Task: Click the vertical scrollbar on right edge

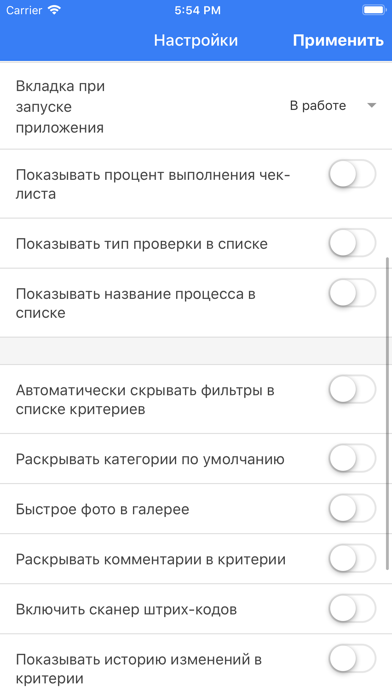Action: 388,413
